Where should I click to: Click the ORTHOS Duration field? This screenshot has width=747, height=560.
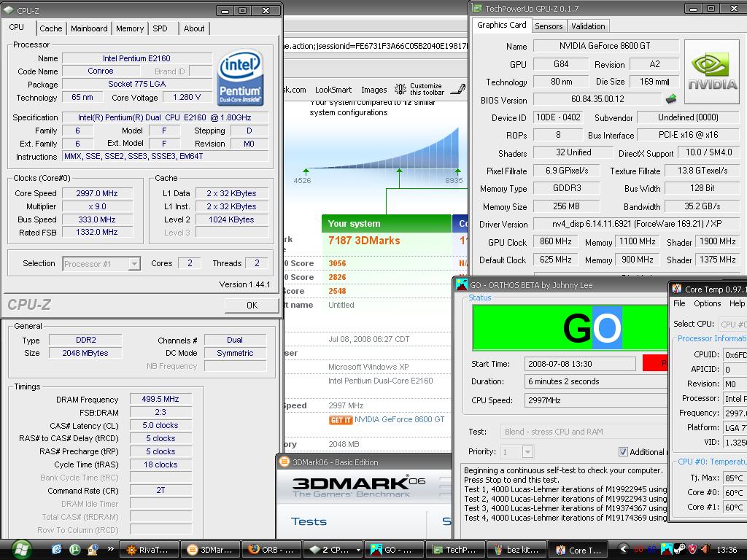(x=596, y=381)
